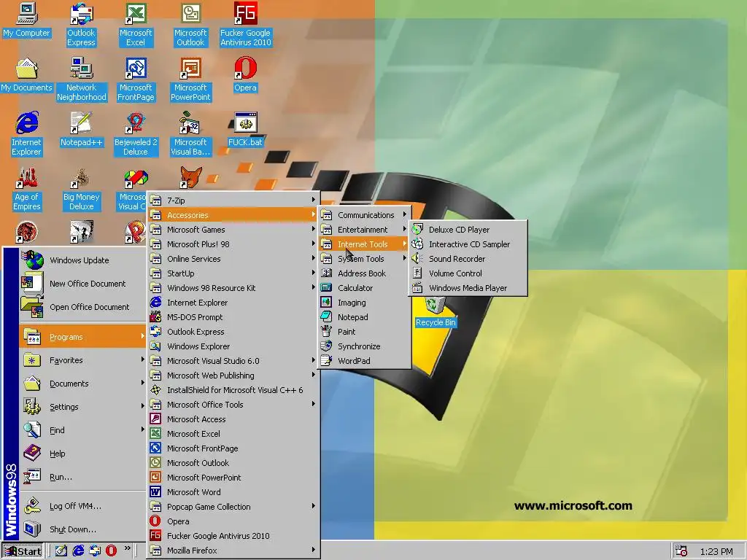Open Favorites in Start menu

tap(82, 360)
